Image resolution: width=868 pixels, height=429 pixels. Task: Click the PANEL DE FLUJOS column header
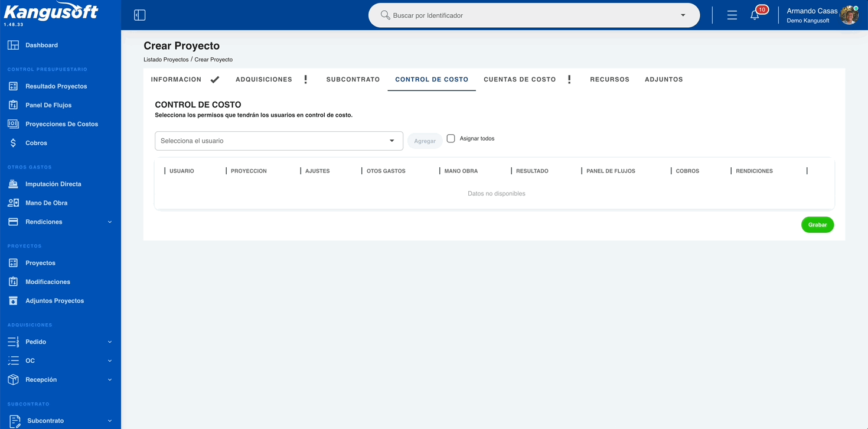[611, 171]
